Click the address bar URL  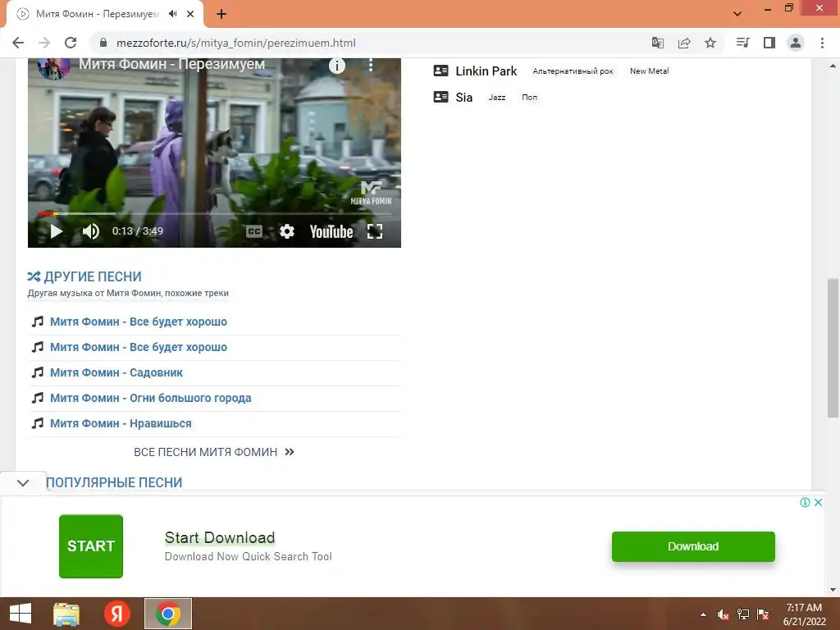(x=235, y=43)
